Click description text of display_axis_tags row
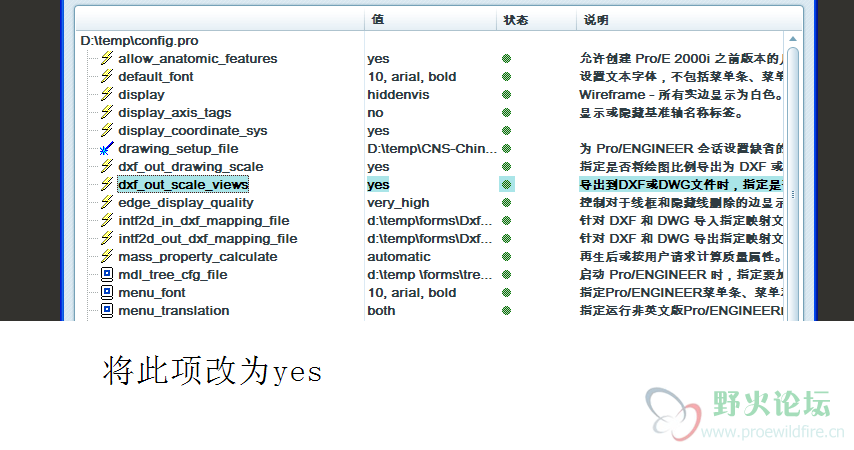The image size is (854, 450). 662,112
